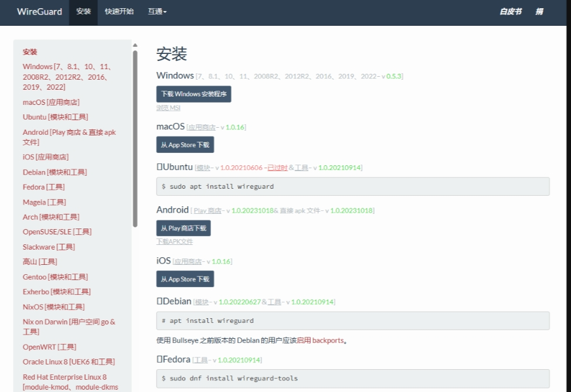Image resolution: width=571 pixels, height=392 pixels.
Task: Download the Windows installer button
Action: pos(193,94)
